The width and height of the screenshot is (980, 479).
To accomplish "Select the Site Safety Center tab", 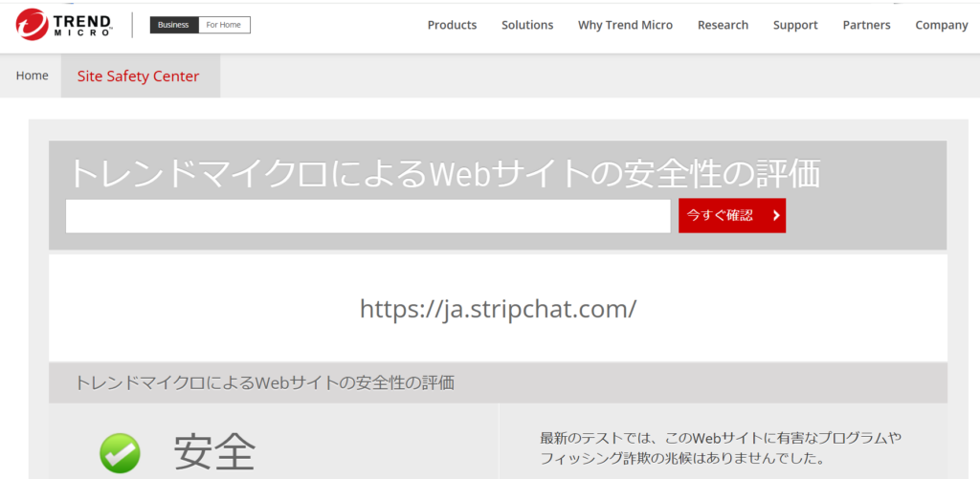I will pos(141,76).
